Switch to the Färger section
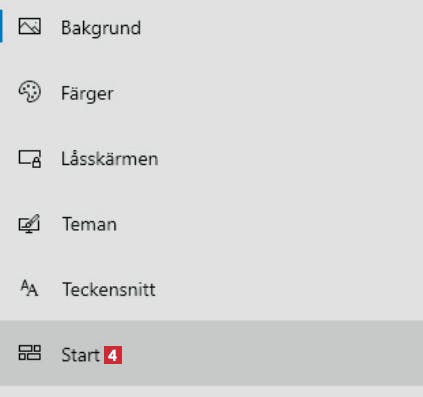This screenshot has width=423, height=397. [x=211, y=92]
